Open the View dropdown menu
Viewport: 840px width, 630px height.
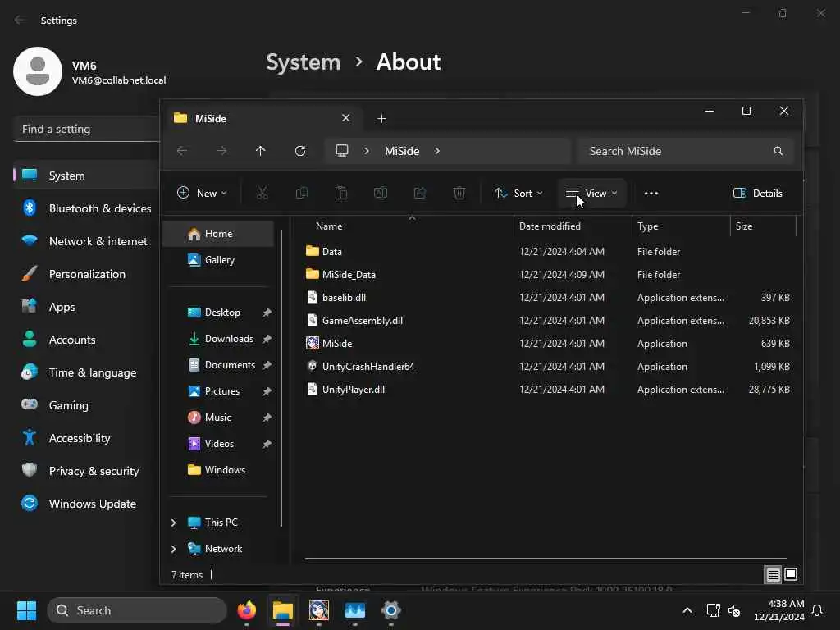pos(591,194)
